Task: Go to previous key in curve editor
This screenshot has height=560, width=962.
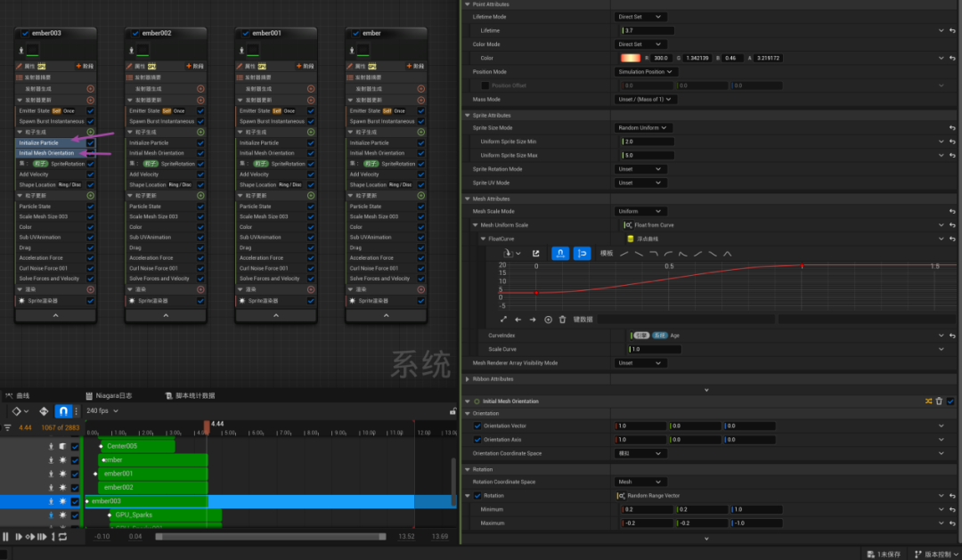Action: [x=518, y=320]
